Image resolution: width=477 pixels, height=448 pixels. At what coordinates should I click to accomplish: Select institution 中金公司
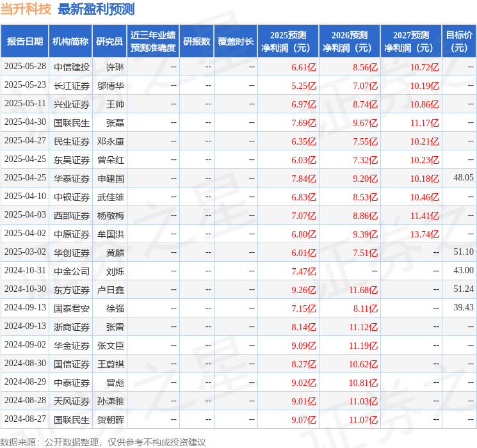pyautogui.click(x=72, y=271)
